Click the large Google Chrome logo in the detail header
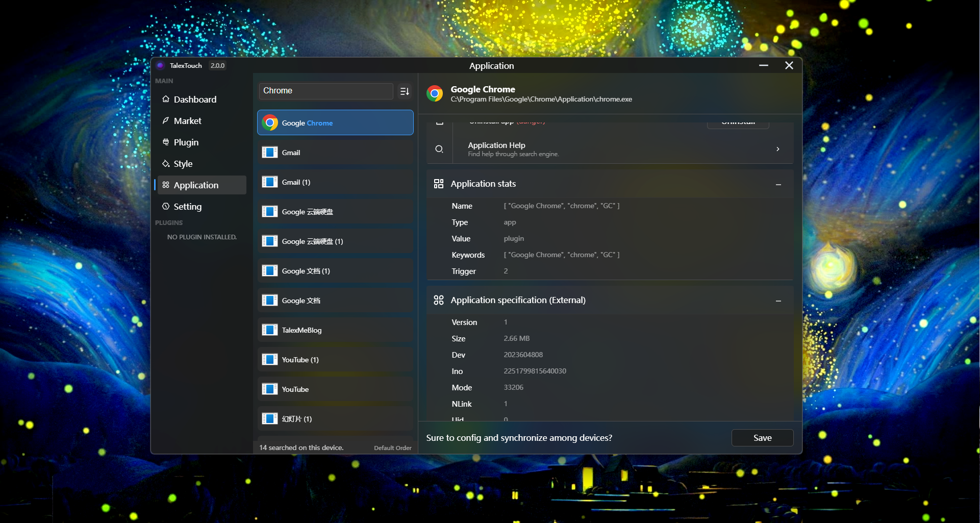The height and width of the screenshot is (523, 980). tap(435, 93)
